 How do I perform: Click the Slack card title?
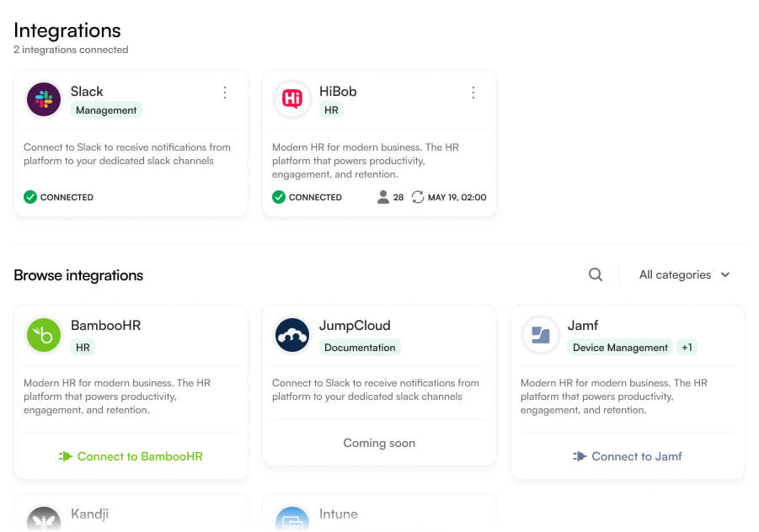(x=87, y=92)
